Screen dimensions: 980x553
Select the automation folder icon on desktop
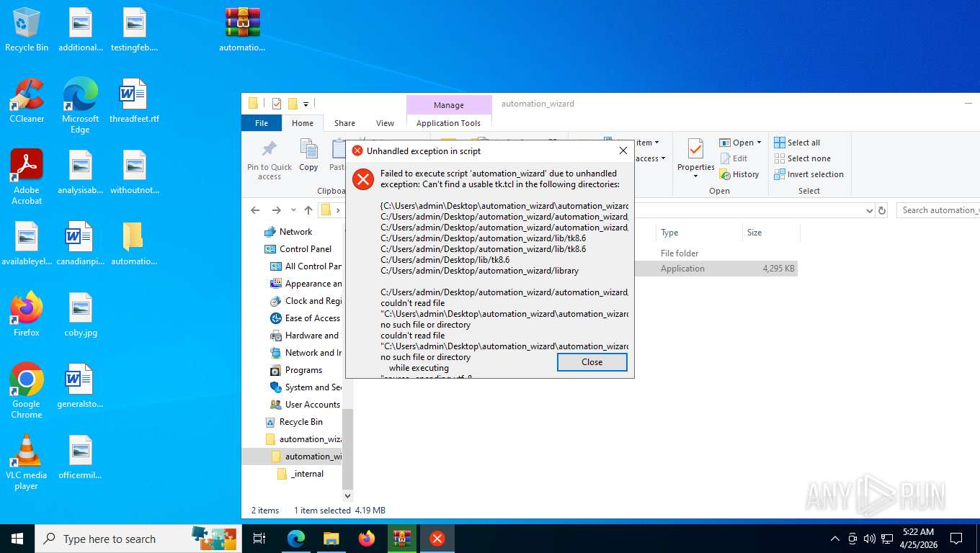[134, 243]
